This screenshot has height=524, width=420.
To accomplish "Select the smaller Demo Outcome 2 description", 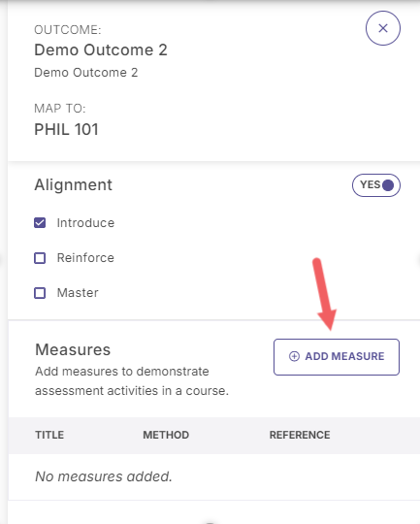I will 86,73.
